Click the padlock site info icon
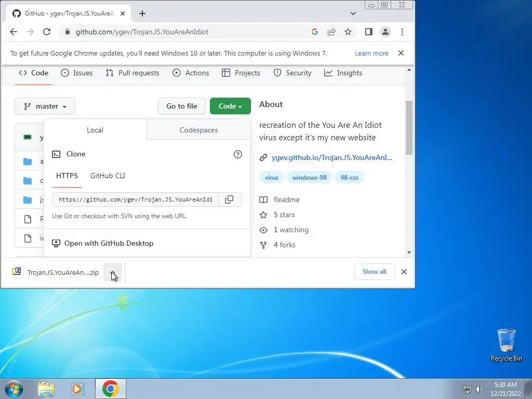The width and height of the screenshot is (532, 399). pos(68,32)
